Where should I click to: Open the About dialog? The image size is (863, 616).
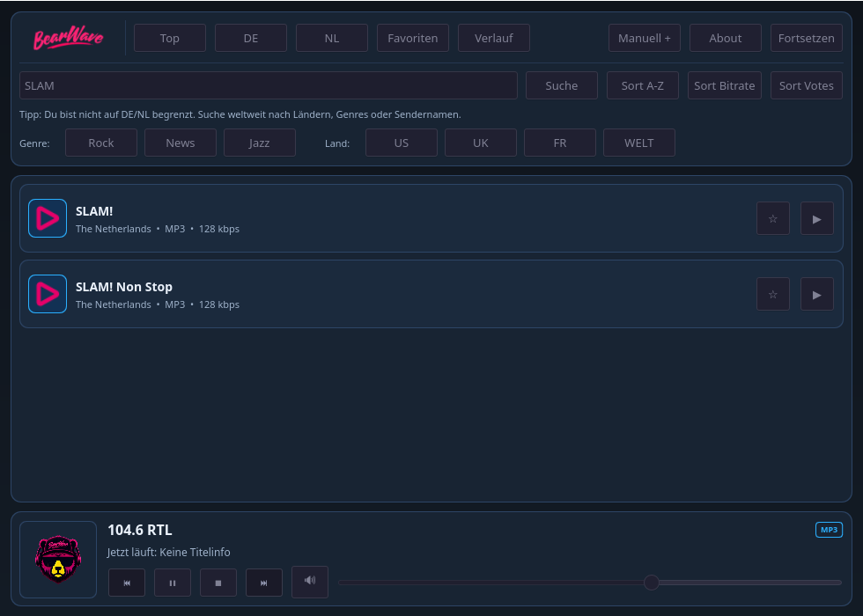(725, 38)
